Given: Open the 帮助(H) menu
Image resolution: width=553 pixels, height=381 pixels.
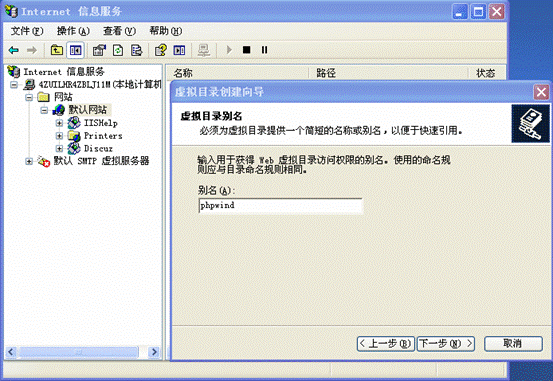Looking at the screenshot, I should click(165, 31).
